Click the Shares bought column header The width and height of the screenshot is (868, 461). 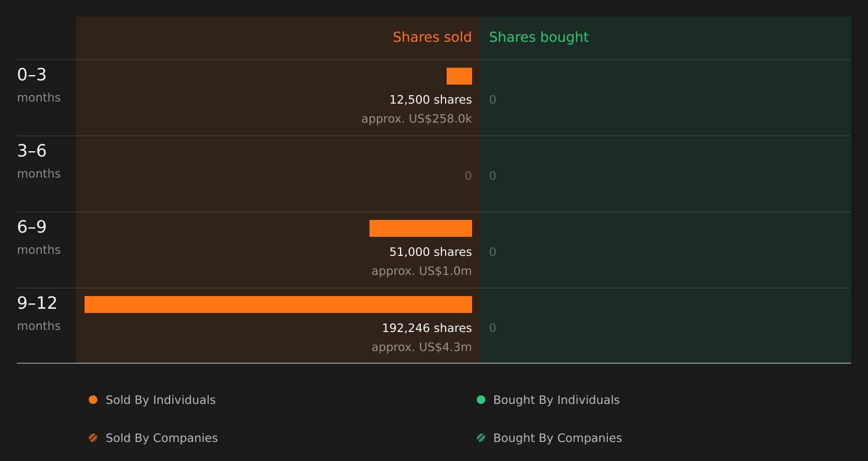pyautogui.click(x=539, y=37)
